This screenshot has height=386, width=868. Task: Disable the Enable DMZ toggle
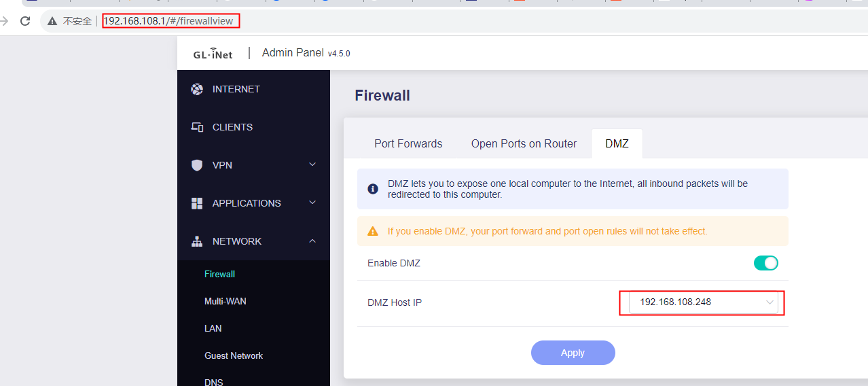[765, 263]
